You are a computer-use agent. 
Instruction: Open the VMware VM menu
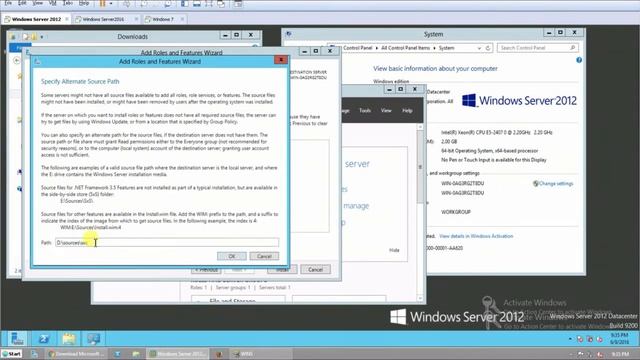53,3
